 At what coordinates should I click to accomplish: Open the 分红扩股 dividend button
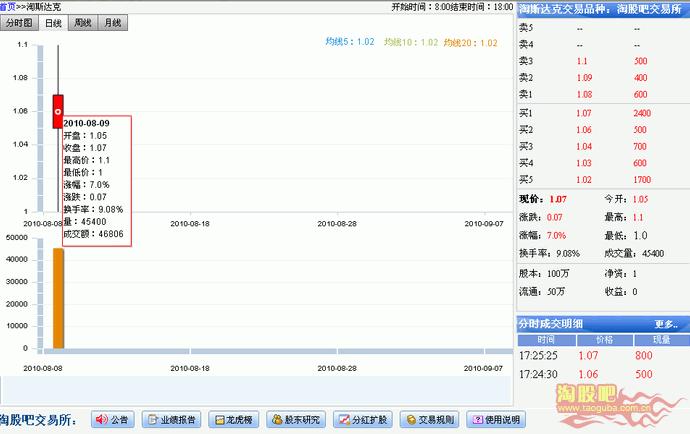coord(363,419)
